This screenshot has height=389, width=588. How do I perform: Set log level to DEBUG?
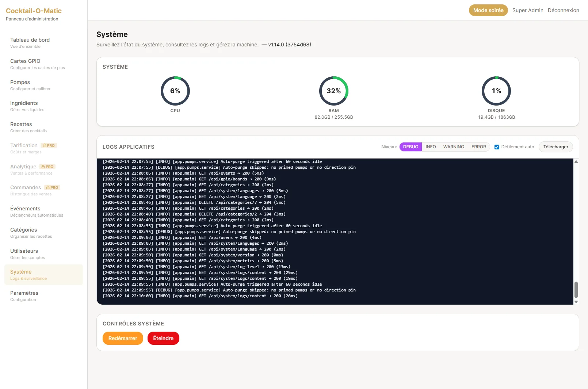[x=411, y=147]
